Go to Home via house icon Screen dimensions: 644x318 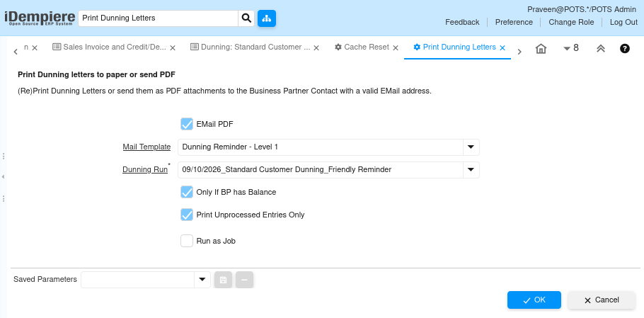coord(541,48)
